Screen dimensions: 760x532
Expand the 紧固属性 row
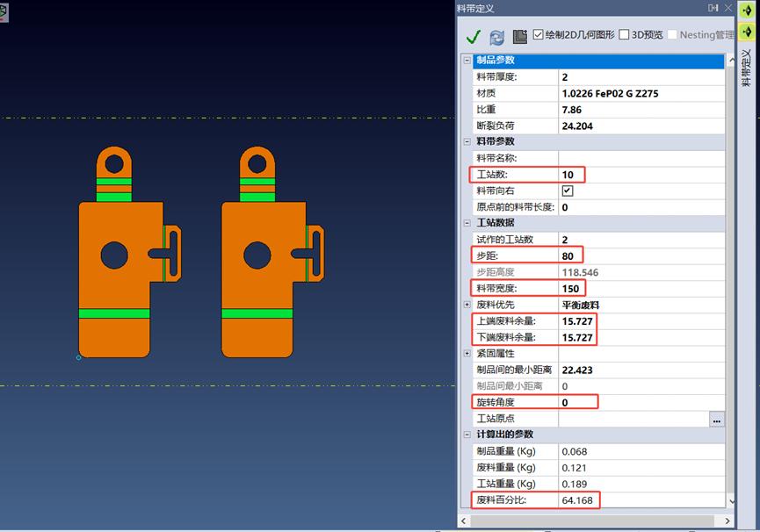(x=467, y=354)
